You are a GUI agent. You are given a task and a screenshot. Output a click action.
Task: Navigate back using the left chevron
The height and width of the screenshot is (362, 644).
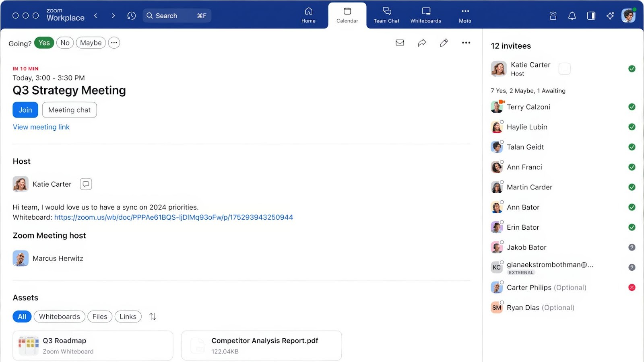(x=96, y=16)
